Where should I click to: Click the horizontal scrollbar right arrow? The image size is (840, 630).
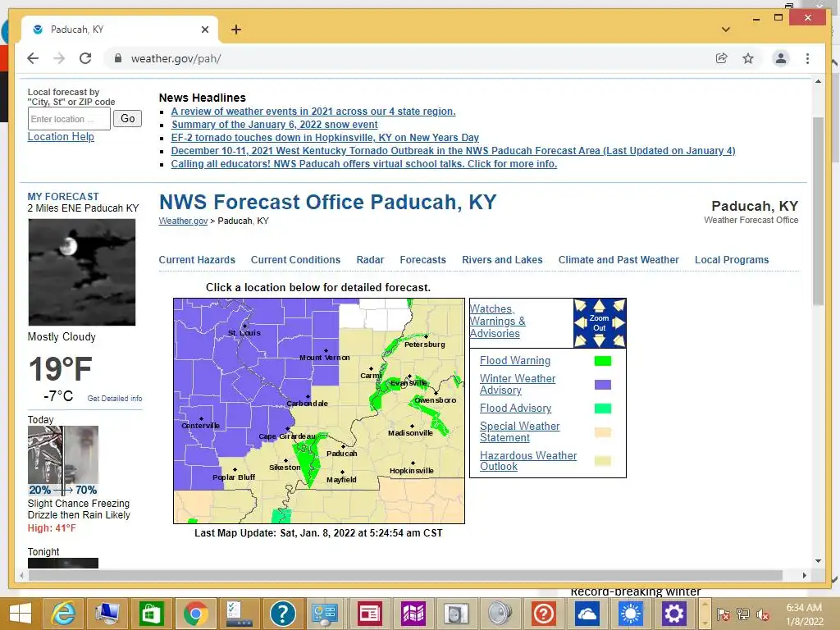click(804, 575)
